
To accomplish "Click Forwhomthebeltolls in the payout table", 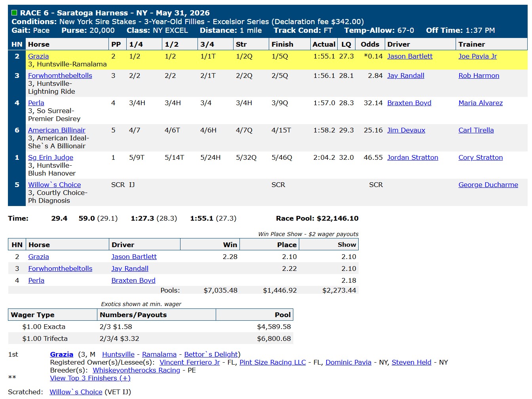I will 60,269.
